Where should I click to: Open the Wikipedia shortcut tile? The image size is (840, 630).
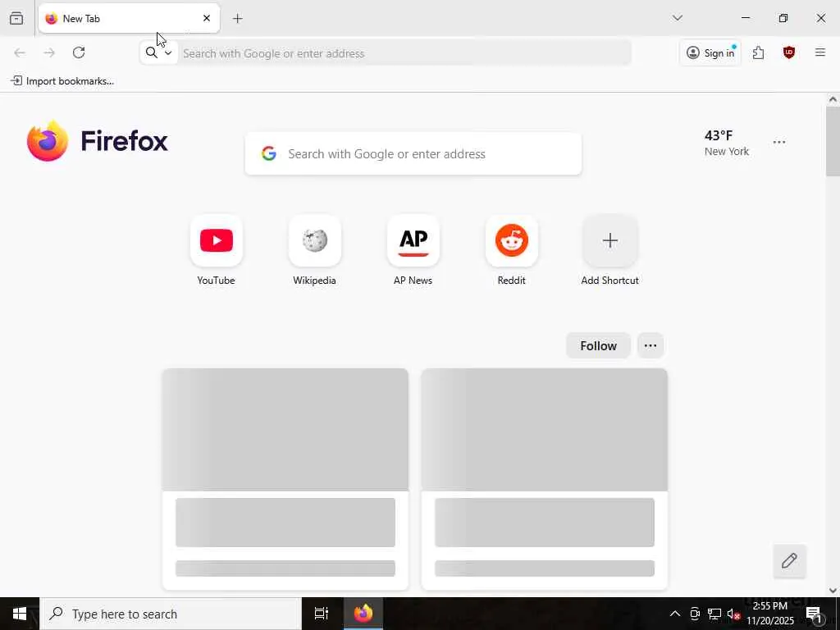click(x=314, y=251)
